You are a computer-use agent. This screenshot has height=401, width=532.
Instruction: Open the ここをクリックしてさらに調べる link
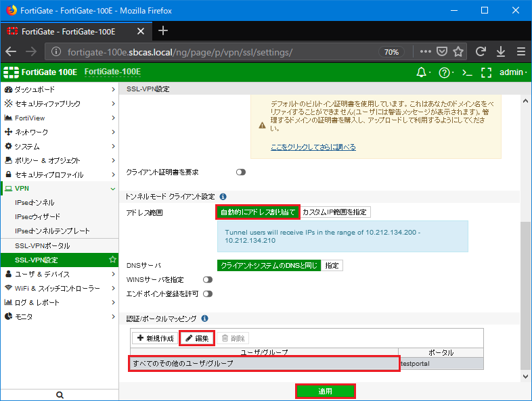pyautogui.click(x=313, y=147)
